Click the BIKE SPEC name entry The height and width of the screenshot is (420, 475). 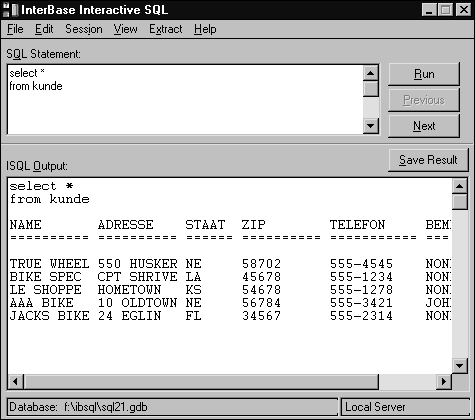[45, 277]
